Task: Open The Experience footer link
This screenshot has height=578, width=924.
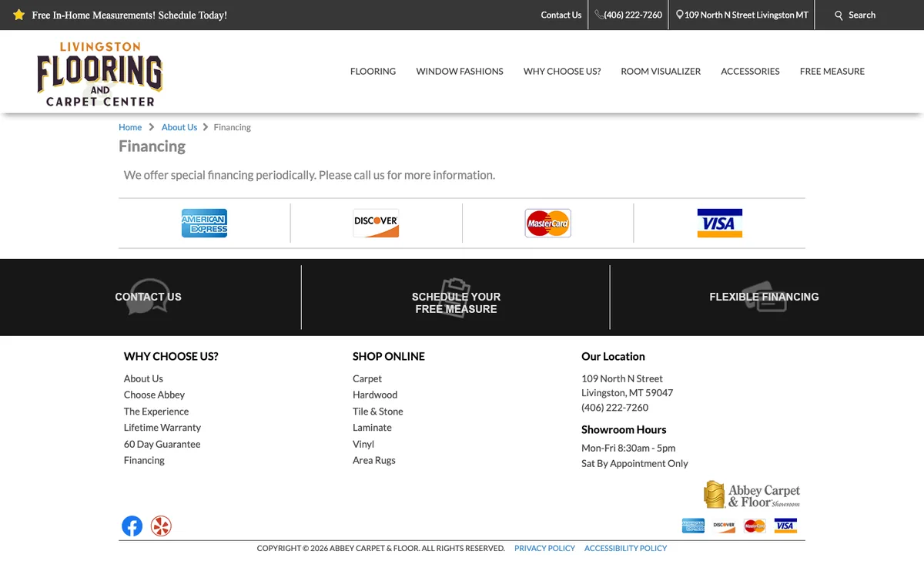Action: click(x=156, y=412)
